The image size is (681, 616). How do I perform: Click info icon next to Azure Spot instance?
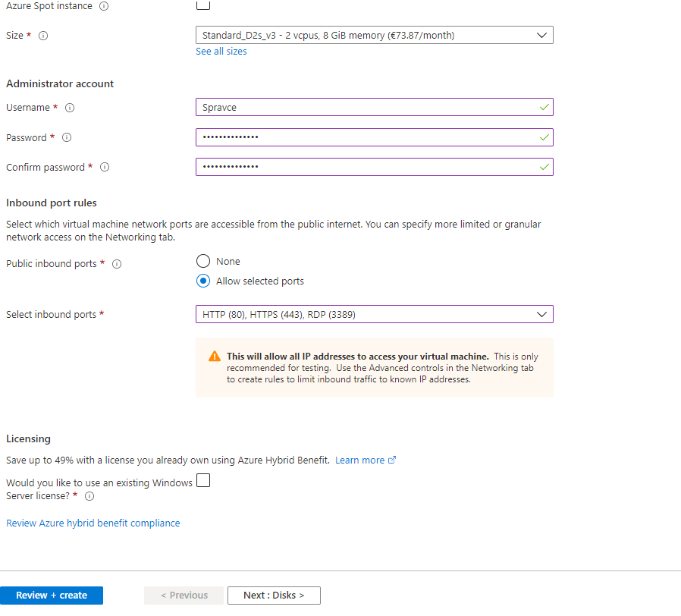click(104, 6)
